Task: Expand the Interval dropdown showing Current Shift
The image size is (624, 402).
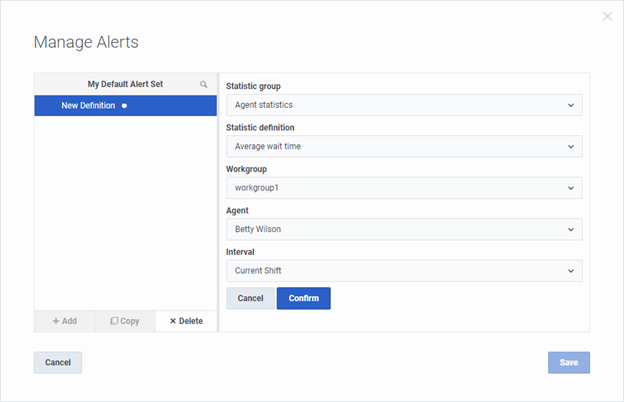Action: [403, 271]
